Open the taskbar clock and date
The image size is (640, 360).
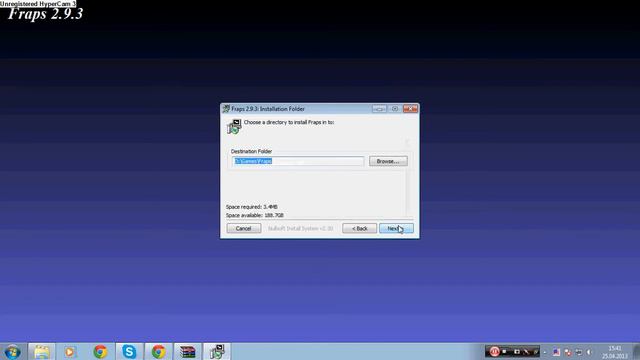tap(614, 352)
